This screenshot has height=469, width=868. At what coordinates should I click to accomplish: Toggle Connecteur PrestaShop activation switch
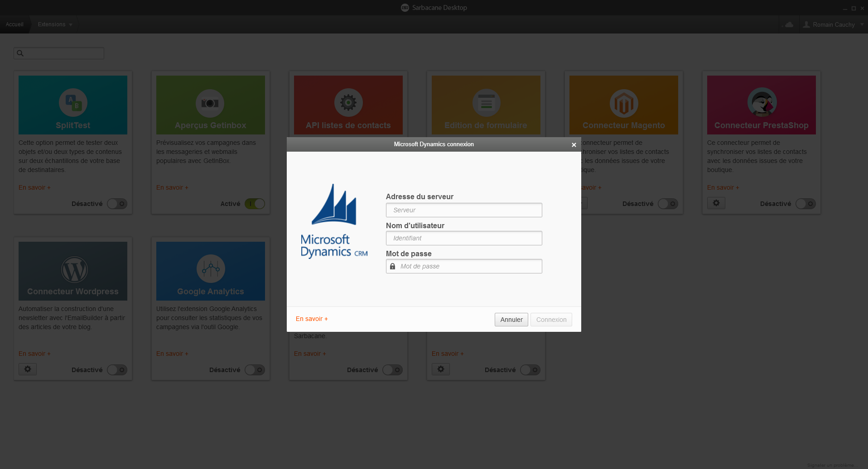(805, 204)
